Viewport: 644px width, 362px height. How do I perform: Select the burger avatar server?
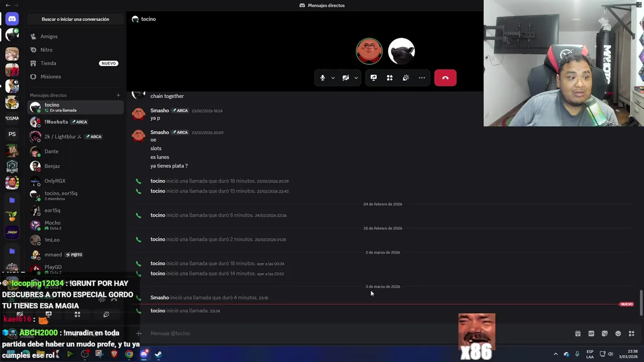tap(12, 102)
